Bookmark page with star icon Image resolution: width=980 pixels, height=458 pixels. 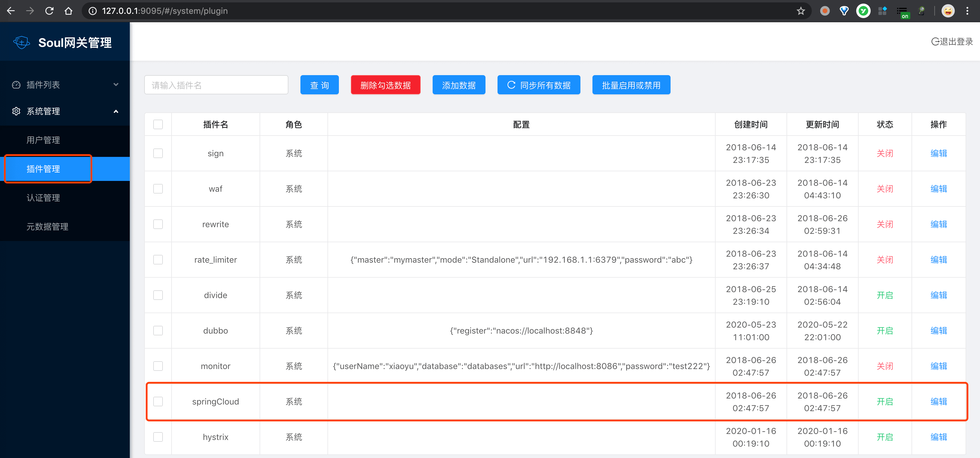800,11
